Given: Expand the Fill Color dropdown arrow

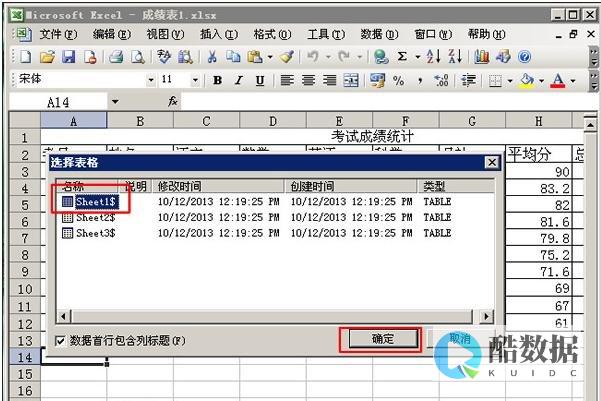Looking at the screenshot, I should pos(541,81).
